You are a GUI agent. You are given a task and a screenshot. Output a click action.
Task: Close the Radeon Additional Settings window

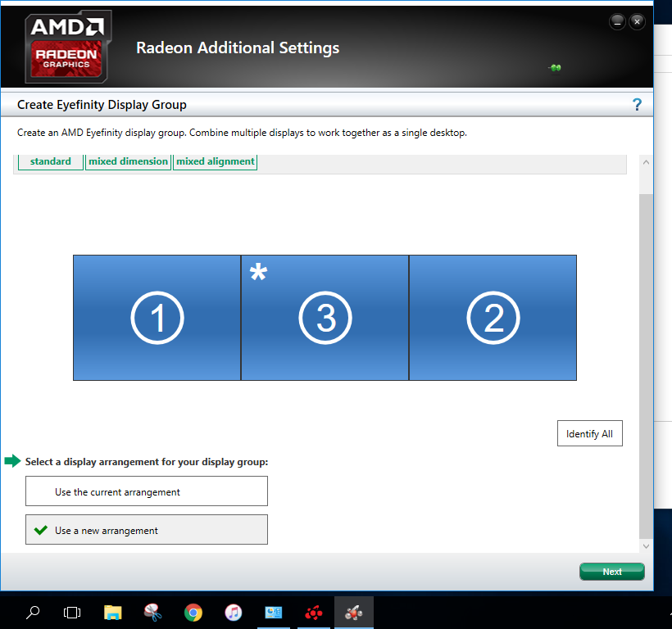click(637, 21)
